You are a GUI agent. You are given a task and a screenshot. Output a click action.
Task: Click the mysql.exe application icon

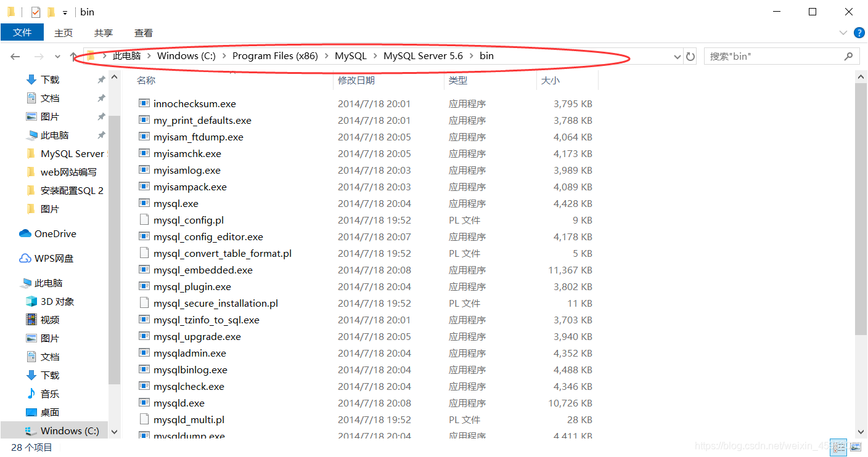tap(144, 203)
